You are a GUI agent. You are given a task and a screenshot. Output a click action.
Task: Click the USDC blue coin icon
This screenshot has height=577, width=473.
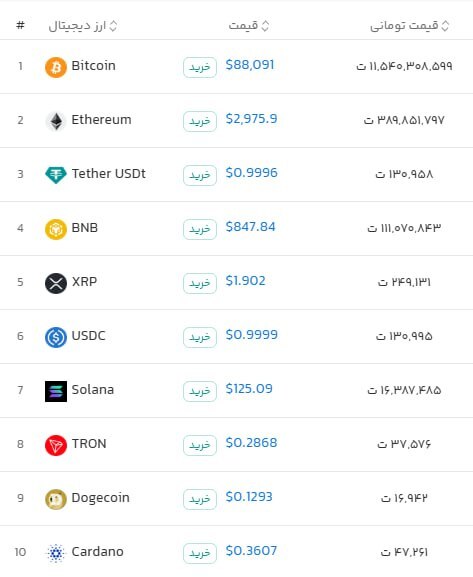pos(56,337)
